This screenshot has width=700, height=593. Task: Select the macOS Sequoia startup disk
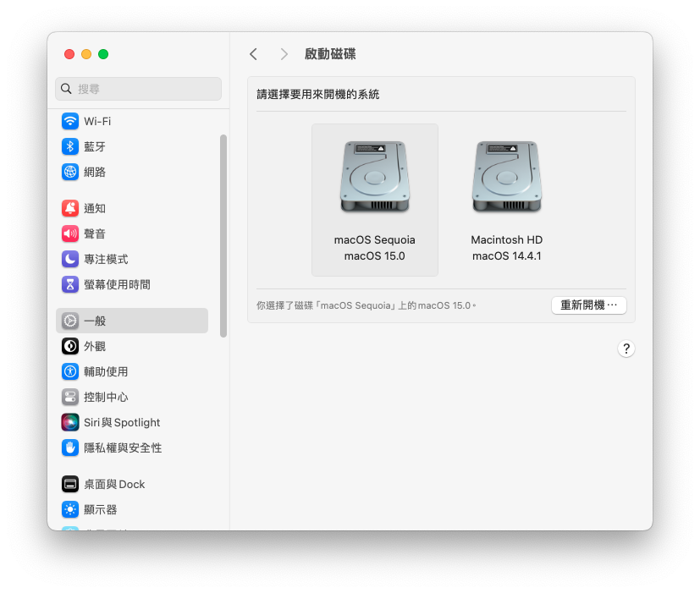point(375,200)
